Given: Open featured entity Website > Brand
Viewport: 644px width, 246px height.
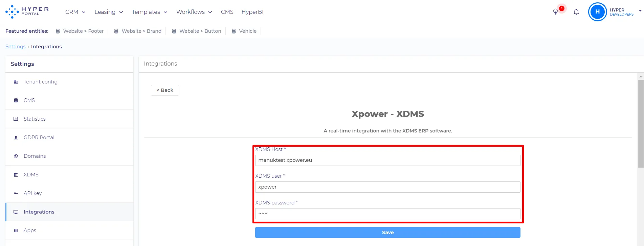Looking at the screenshot, I should coord(138,31).
